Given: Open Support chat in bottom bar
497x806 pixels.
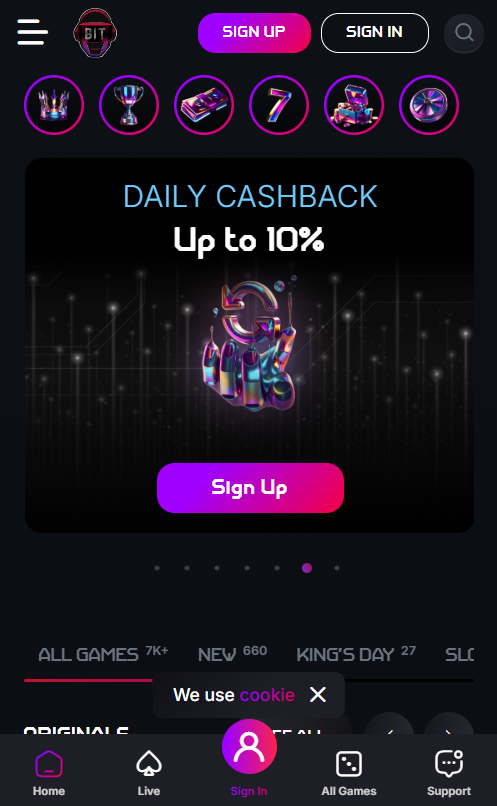Looking at the screenshot, I should pos(449,773).
